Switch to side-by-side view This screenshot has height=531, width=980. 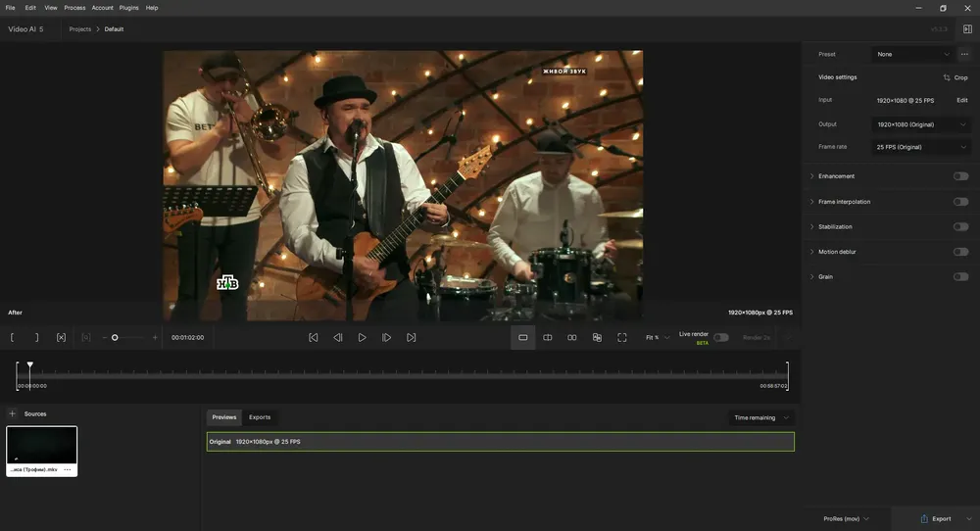572,337
